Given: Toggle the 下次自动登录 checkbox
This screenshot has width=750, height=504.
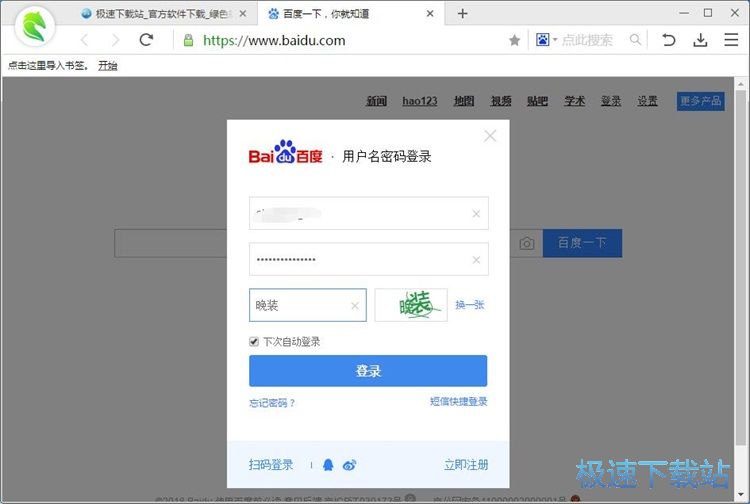Looking at the screenshot, I should [x=254, y=342].
